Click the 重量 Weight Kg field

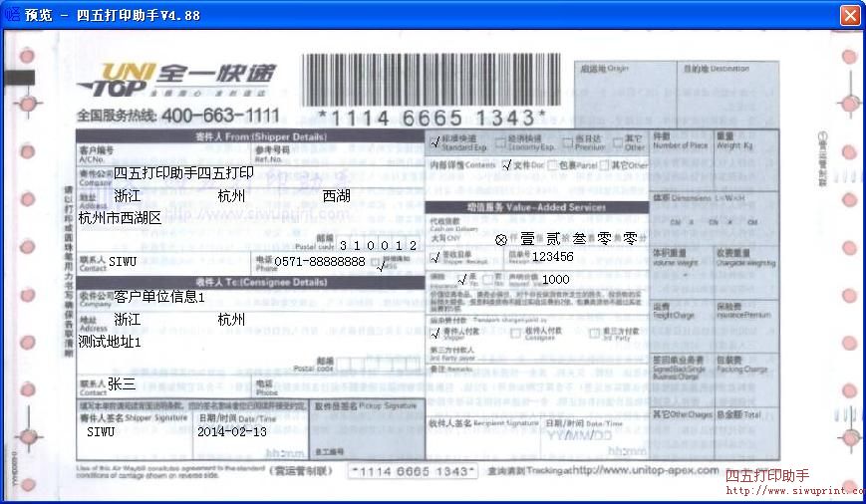746,160
